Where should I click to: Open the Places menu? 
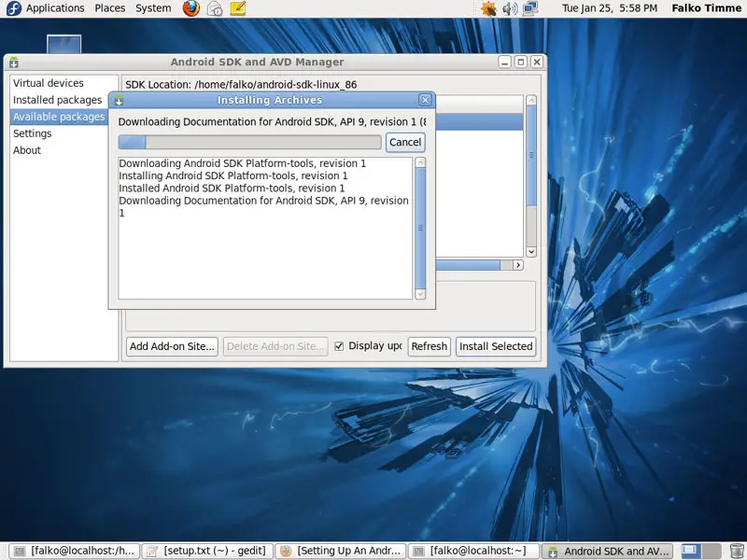coord(109,8)
